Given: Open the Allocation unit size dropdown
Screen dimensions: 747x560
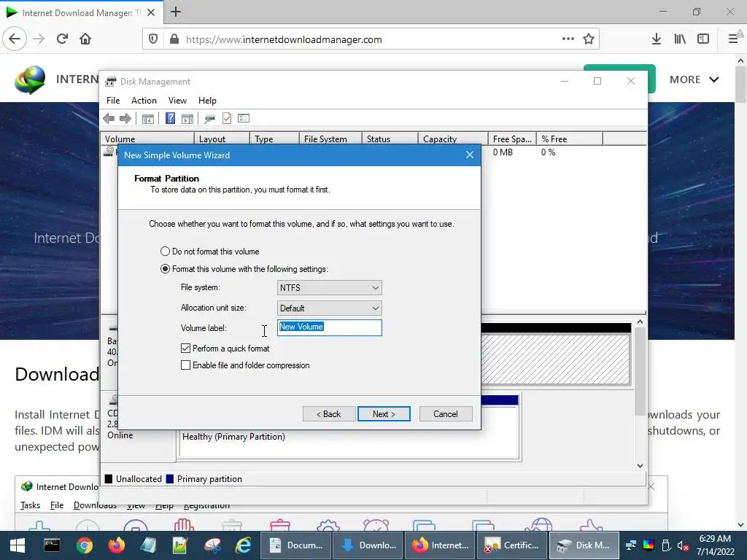Looking at the screenshot, I should (x=329, y=308).
